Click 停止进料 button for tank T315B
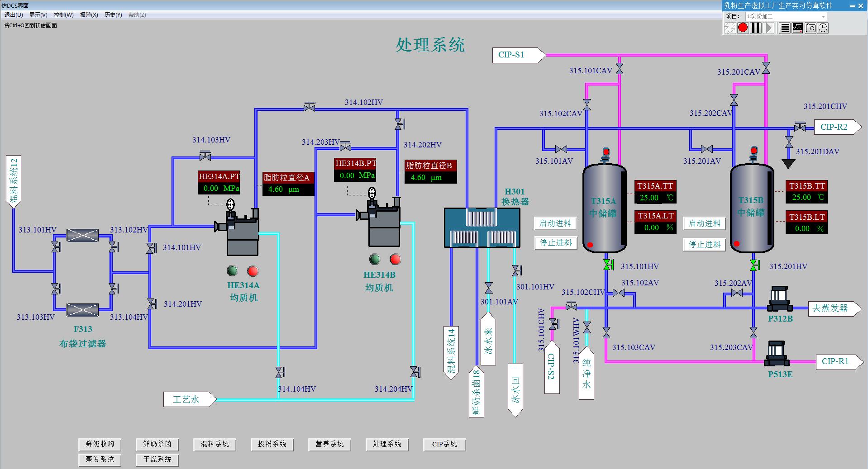Screen dimensions: 868x469 point(704,245)
